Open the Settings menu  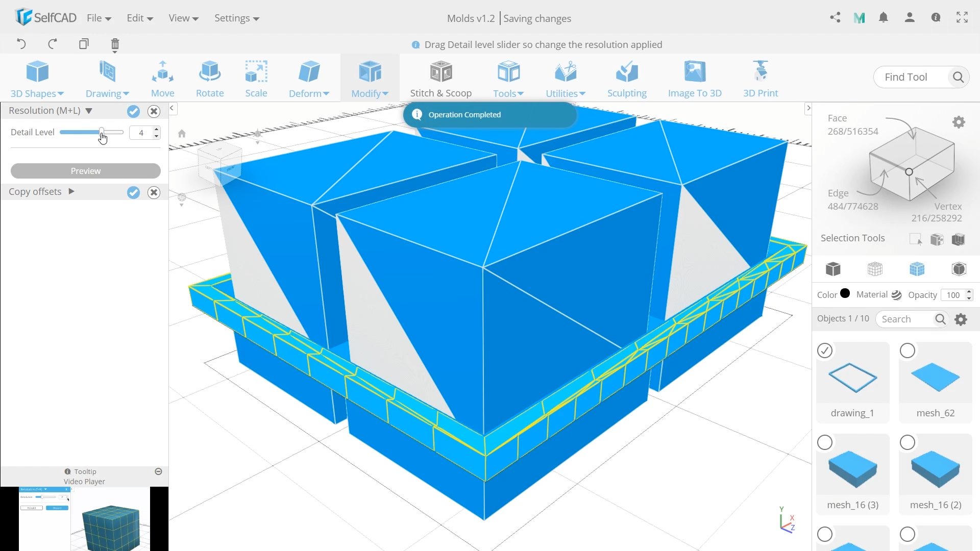(236, 18)
